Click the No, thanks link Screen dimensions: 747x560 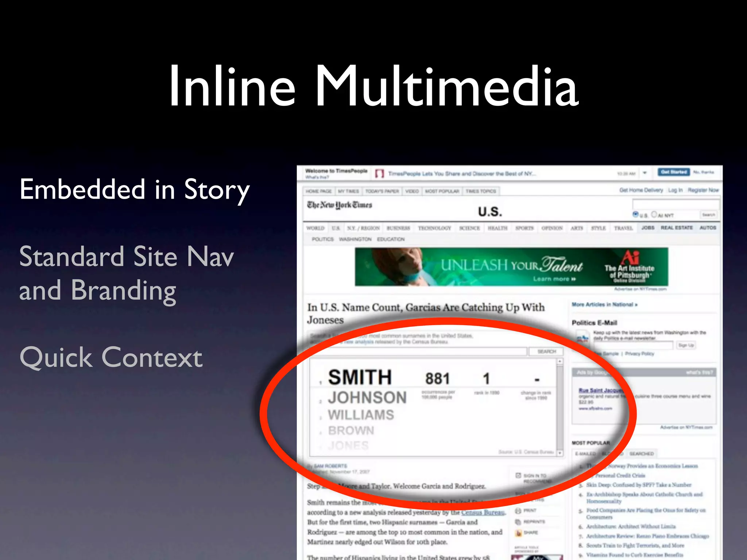click(x=704, y=172)
